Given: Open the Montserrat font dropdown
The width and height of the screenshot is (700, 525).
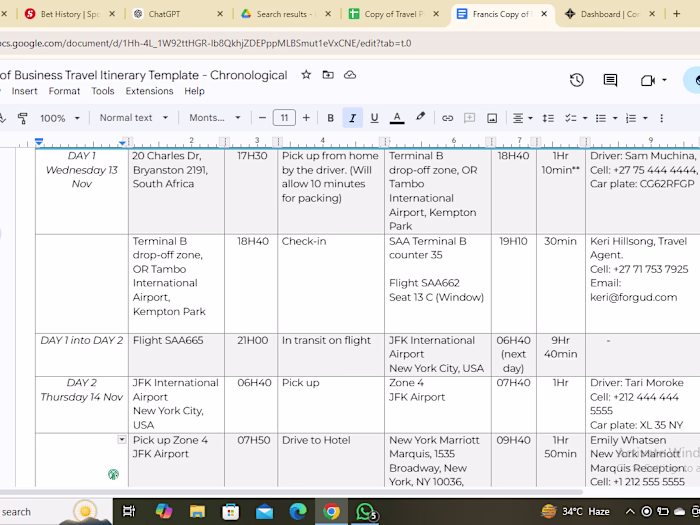Looking at the screenshot, I should pos(215,118).
